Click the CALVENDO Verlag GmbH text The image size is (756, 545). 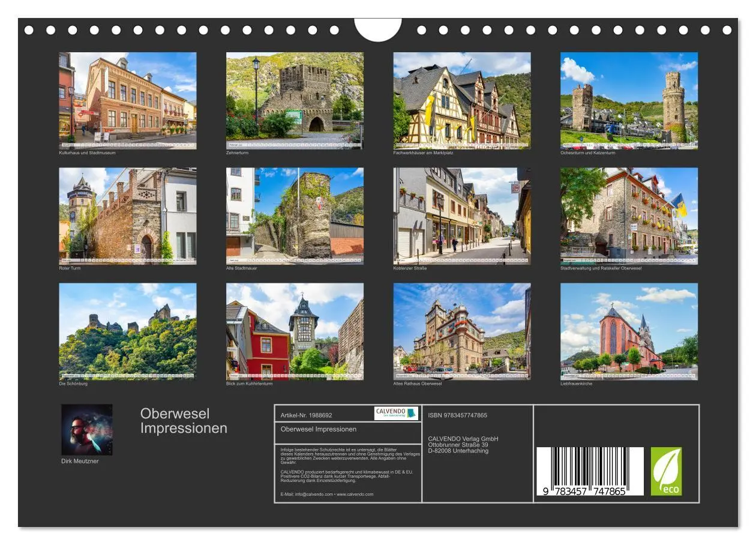tap(463, 439)
